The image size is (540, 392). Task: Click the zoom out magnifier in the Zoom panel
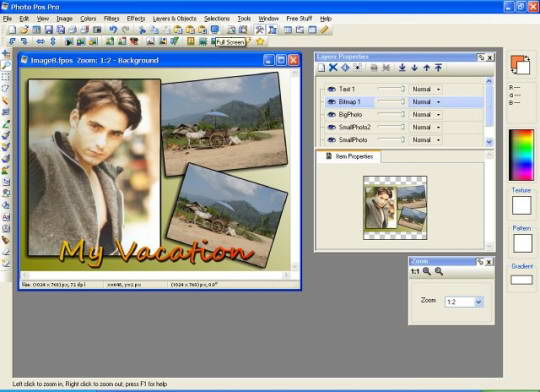click(x=439, y=271)
